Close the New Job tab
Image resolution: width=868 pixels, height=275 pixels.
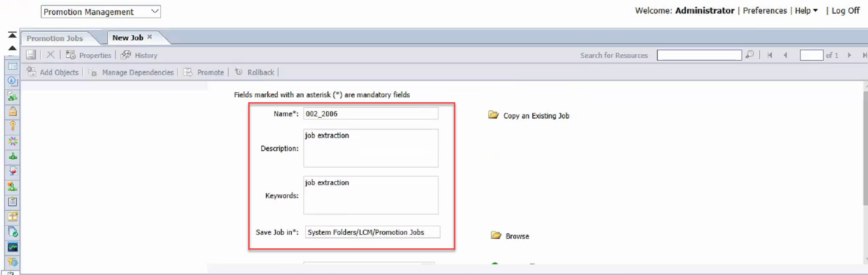[x=149, y=37]
